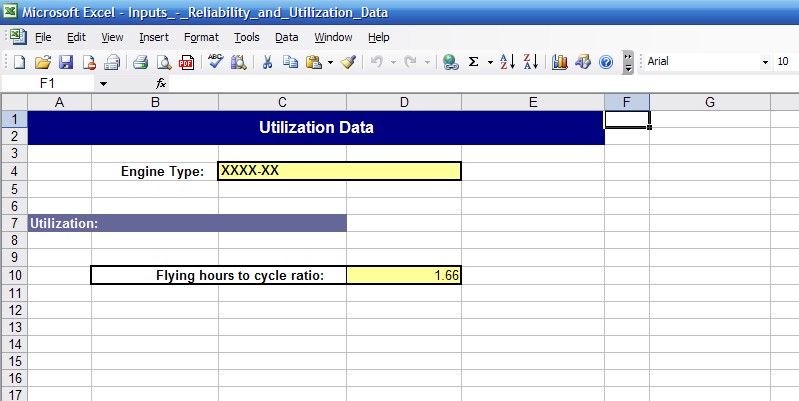Screen dimensions: 799x401
Task: Click the Sort Ascending A-Z icon
Action: 506,62
